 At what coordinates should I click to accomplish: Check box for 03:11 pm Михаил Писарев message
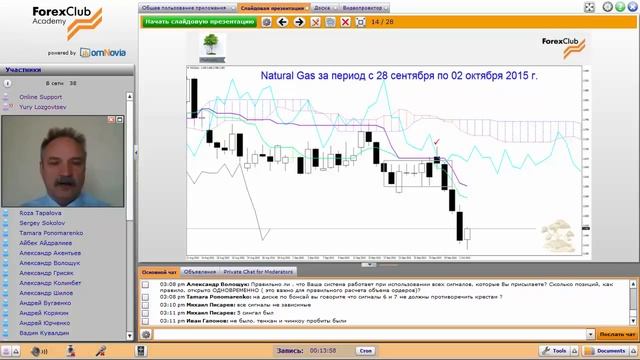[x=145, y=313]
